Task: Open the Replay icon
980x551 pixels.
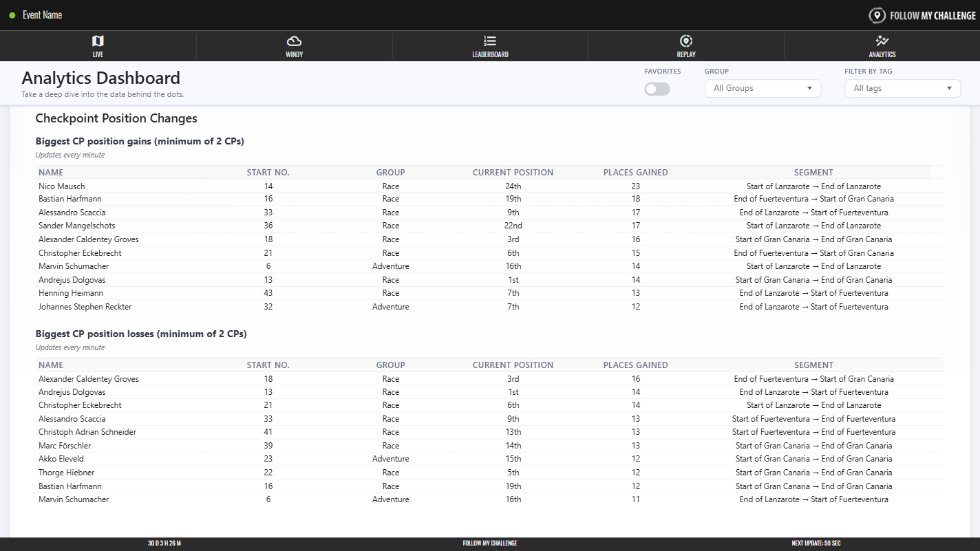Action: pos(685,41)
